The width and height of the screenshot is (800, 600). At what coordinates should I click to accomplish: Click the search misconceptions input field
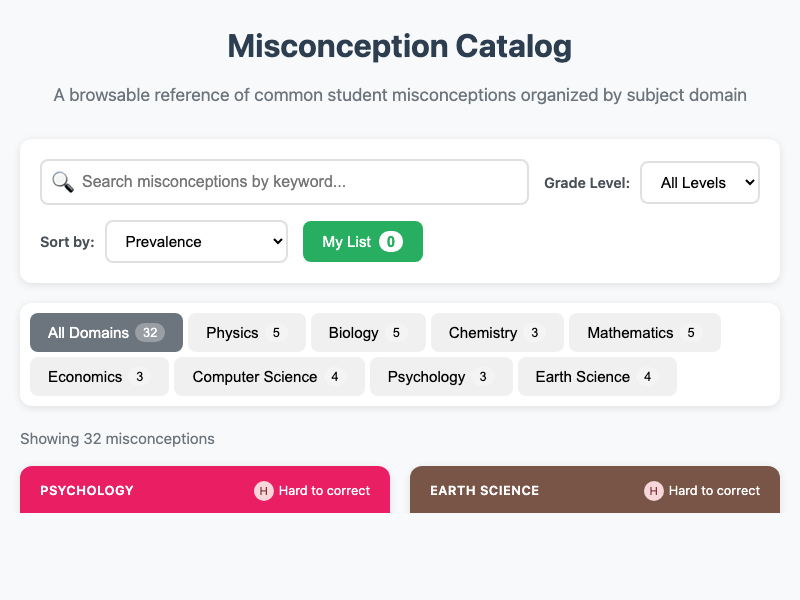click(x=284, y=182)
